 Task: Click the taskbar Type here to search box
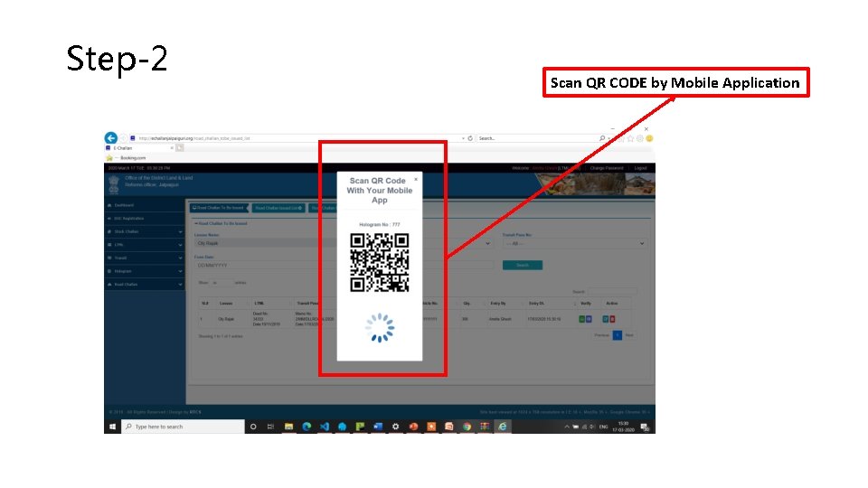pos(183,427)
